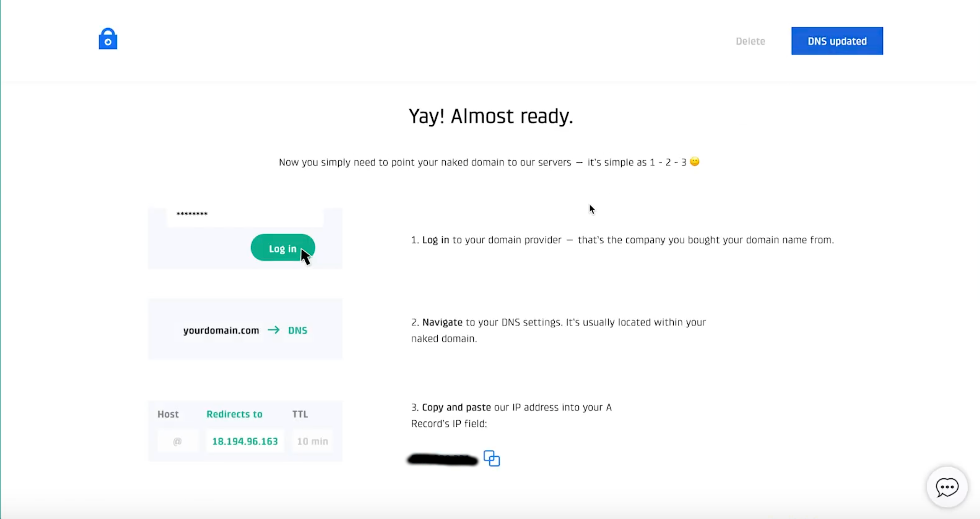Click the DNS navigation arrow icon

(273, 330)
